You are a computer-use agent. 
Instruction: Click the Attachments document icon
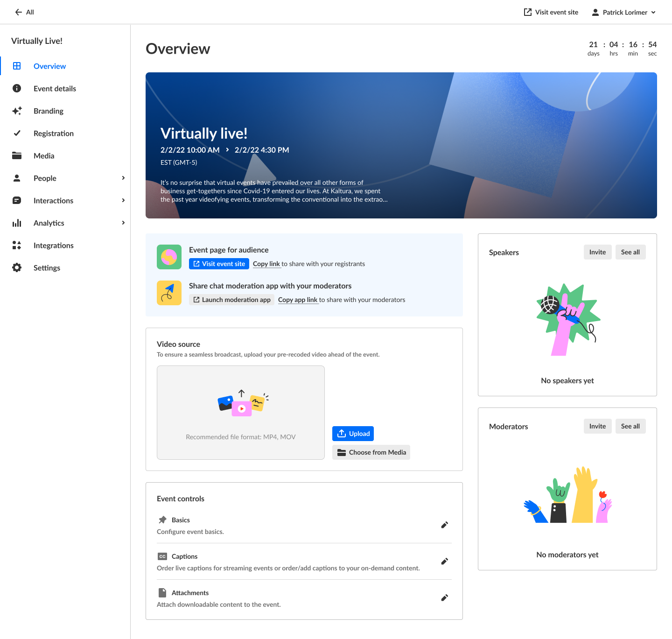162,593
